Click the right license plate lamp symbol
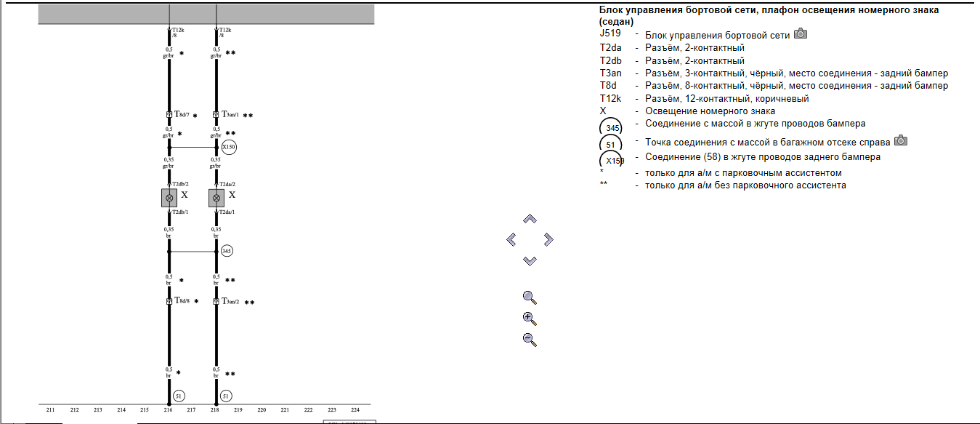980x424 pixels. click(216, 198)
